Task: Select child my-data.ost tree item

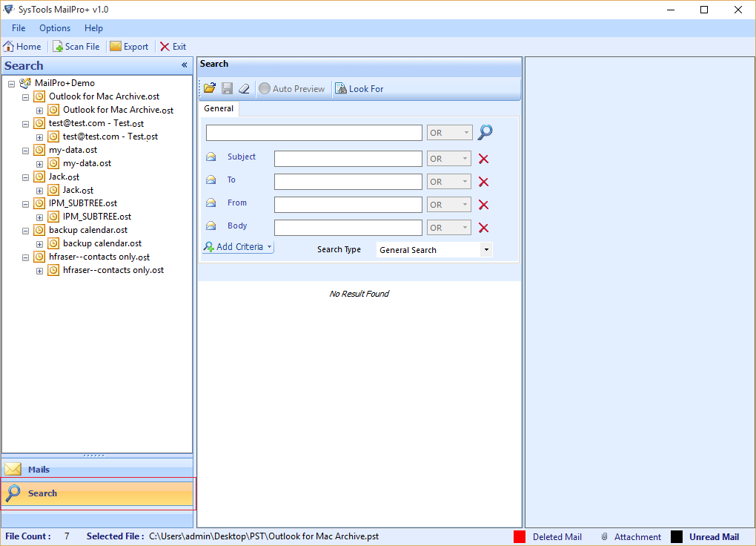Action: 87,163
